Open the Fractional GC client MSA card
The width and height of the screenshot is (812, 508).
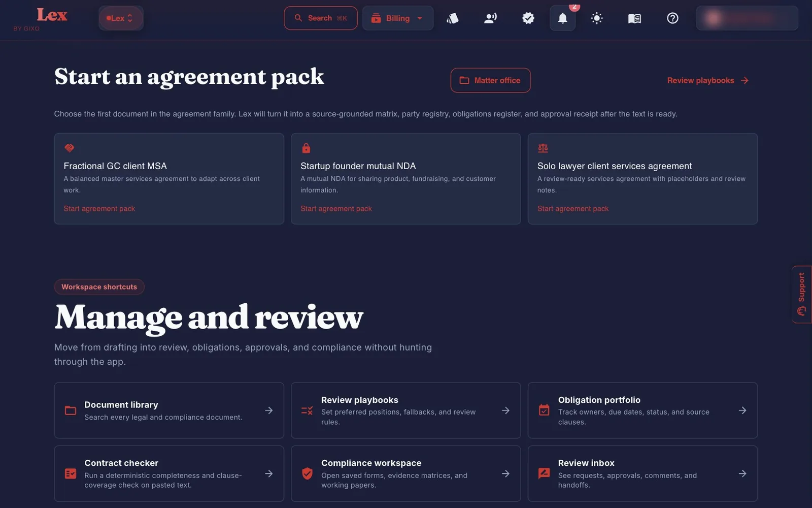click(x=169, y=179)
